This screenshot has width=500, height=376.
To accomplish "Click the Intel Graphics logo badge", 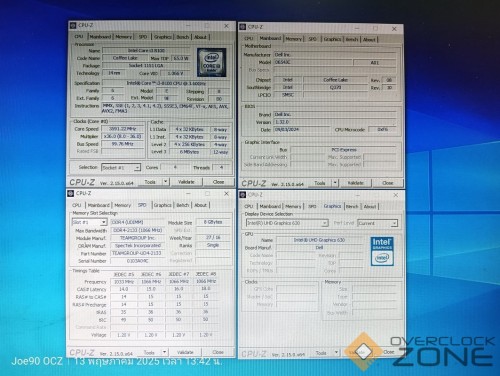I will click(x=382, y=251).
